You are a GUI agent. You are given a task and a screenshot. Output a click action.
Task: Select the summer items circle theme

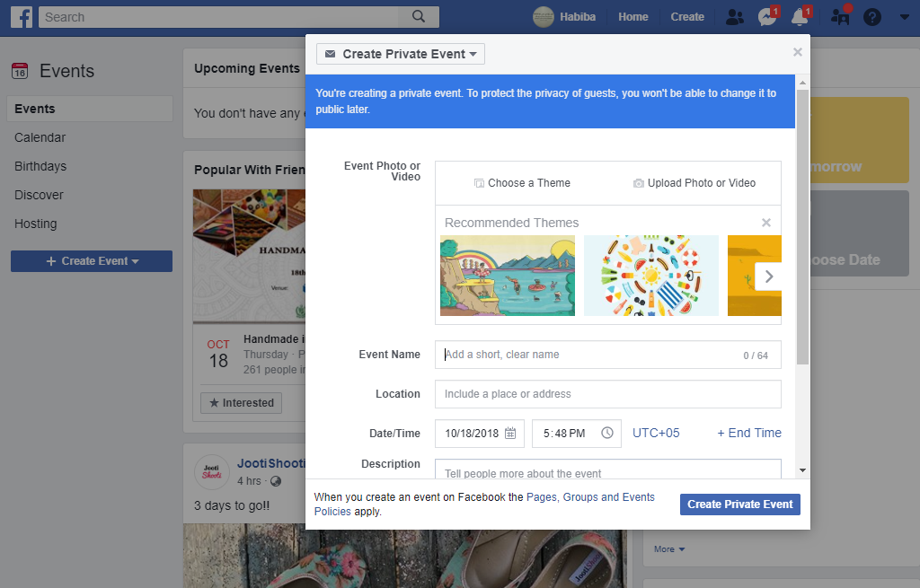pyautogui.click(x=651, y=276)
